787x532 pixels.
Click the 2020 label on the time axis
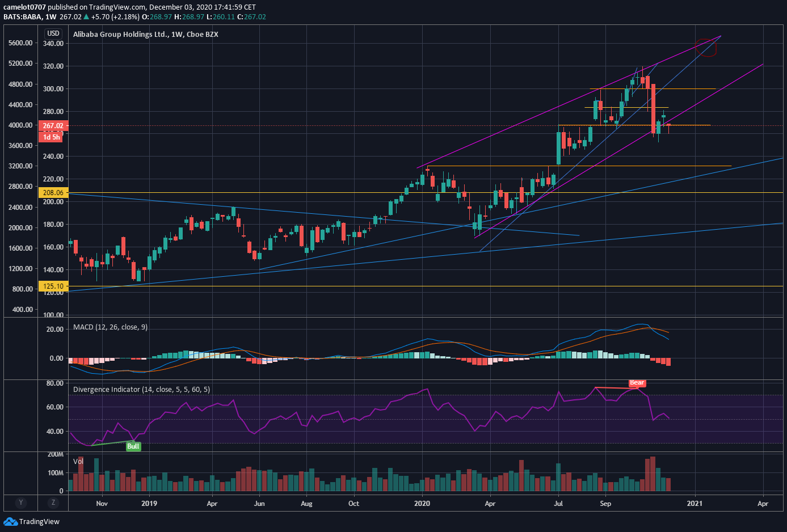point(422,504)
